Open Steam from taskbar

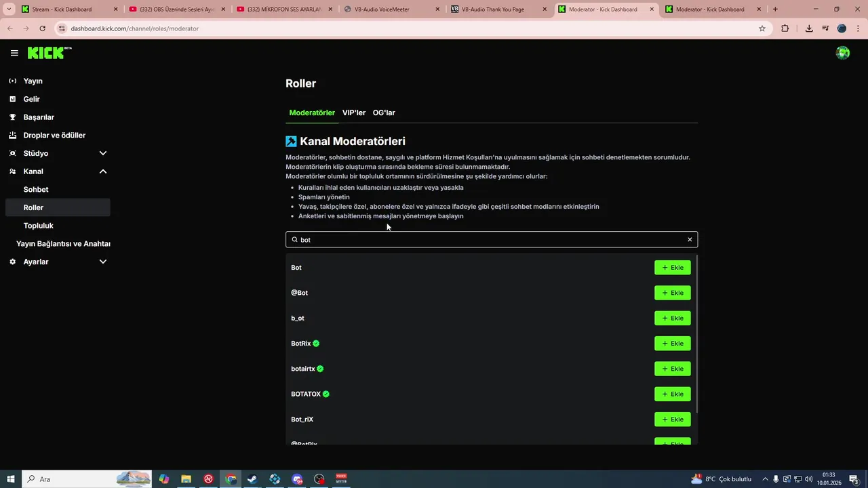[252, 479]
